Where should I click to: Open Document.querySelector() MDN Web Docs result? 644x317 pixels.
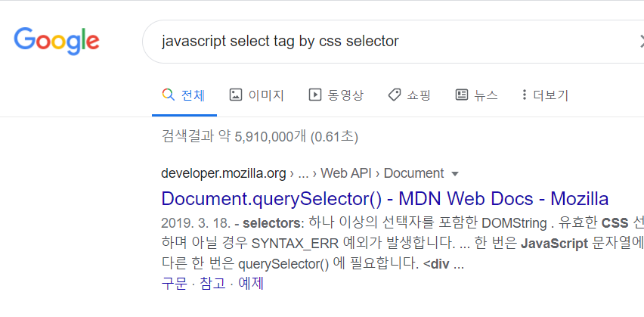tap(385, 198)
